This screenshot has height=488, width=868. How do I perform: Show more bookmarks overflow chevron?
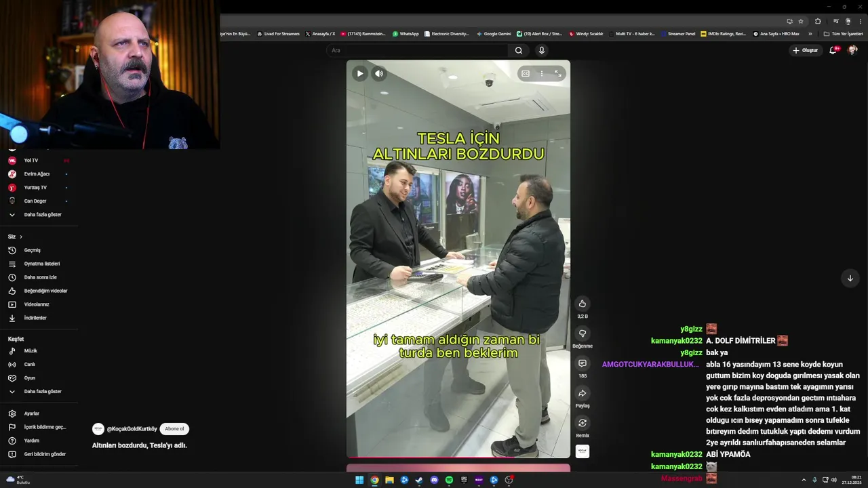[x=810, y=33]
